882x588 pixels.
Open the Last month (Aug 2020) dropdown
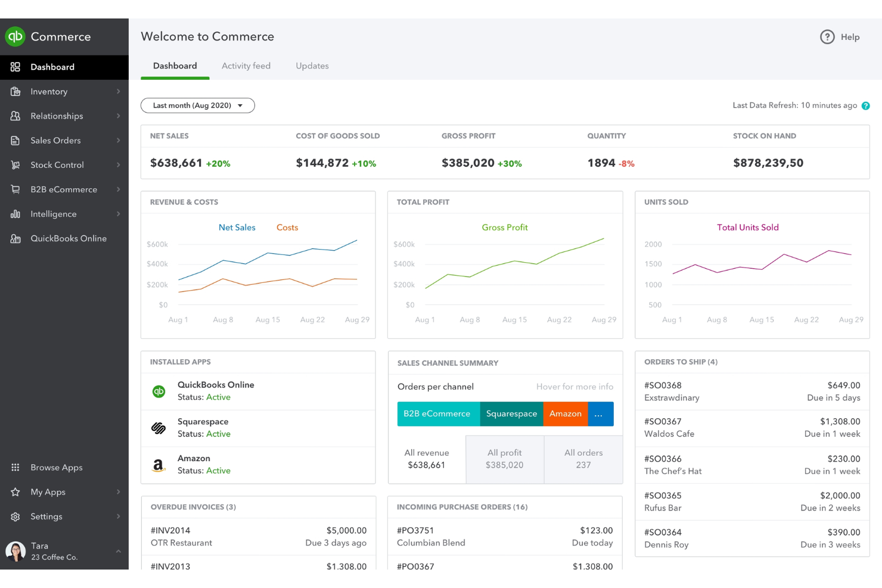[197, 105]
